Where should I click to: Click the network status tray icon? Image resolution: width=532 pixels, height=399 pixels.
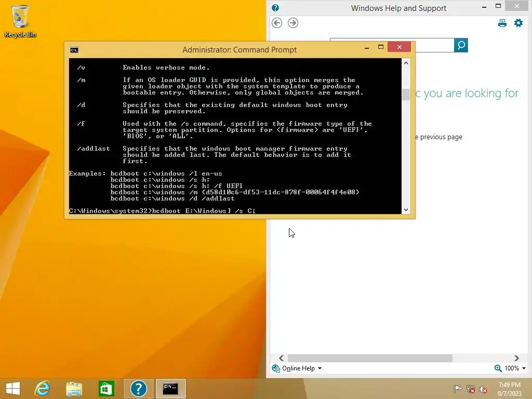pyautogui.click(x=471, y=389)
